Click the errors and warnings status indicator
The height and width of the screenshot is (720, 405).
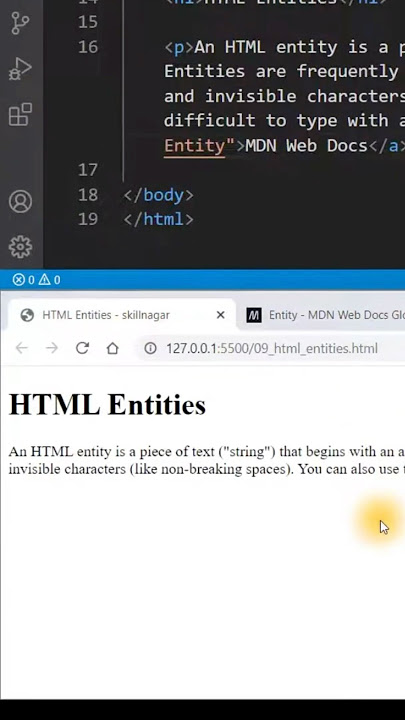pos(36,280)
